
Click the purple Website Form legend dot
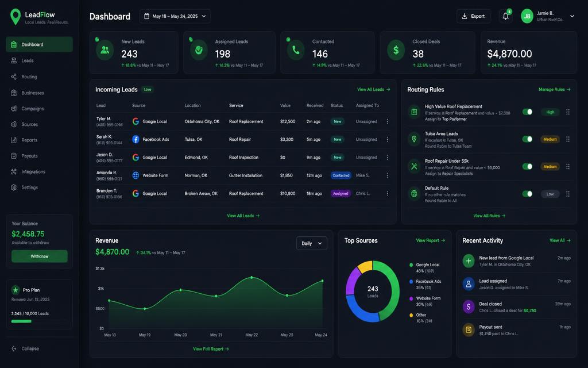pyautogui.click(x=411, y=298)
